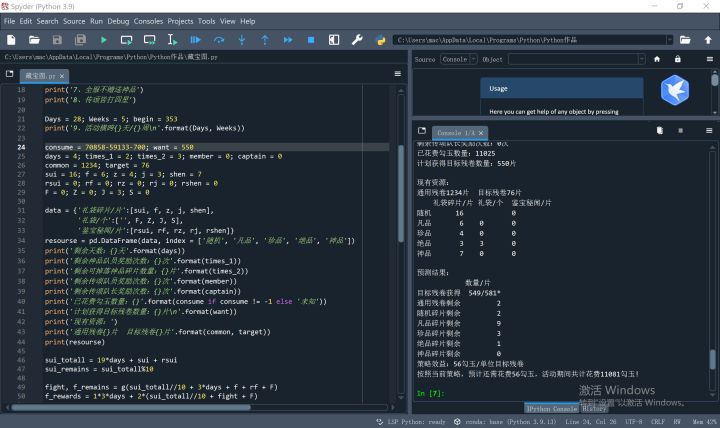
Task: Maximize current pane icon
Action: 334,40
